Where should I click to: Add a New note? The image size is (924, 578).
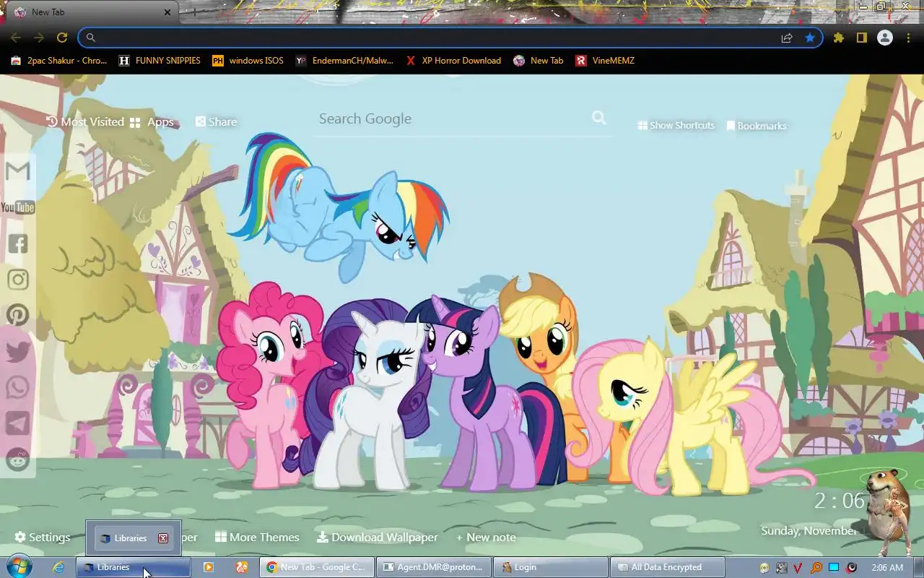[x=486, y=537]
